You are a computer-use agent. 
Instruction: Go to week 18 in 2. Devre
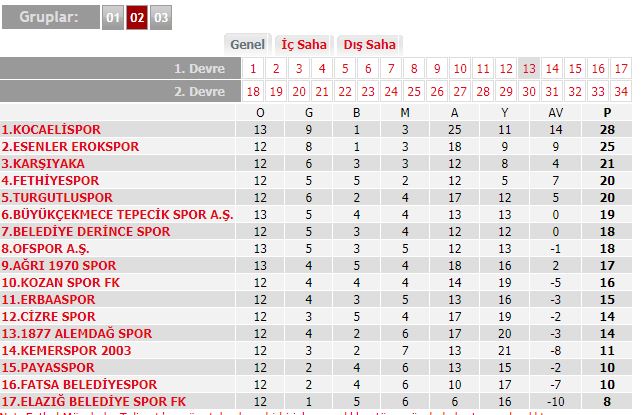coord(253,91)
